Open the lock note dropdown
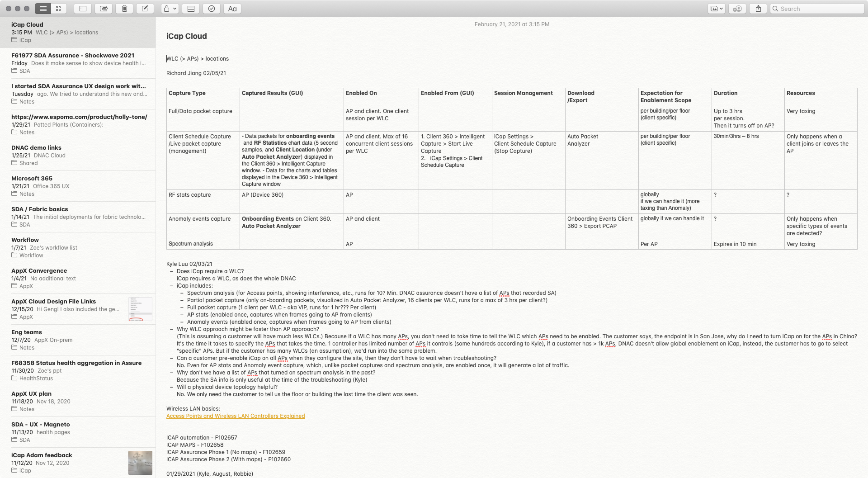 (170, 9)
